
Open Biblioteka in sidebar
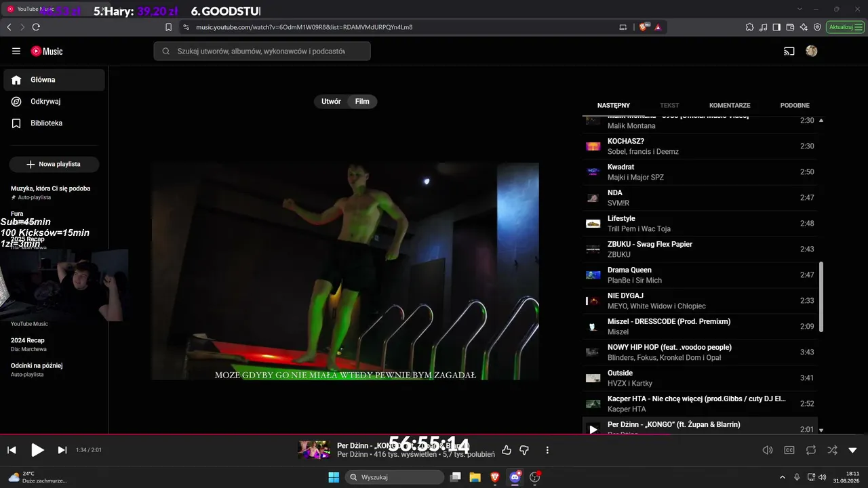pyautogui.click(x=54, y=123)
